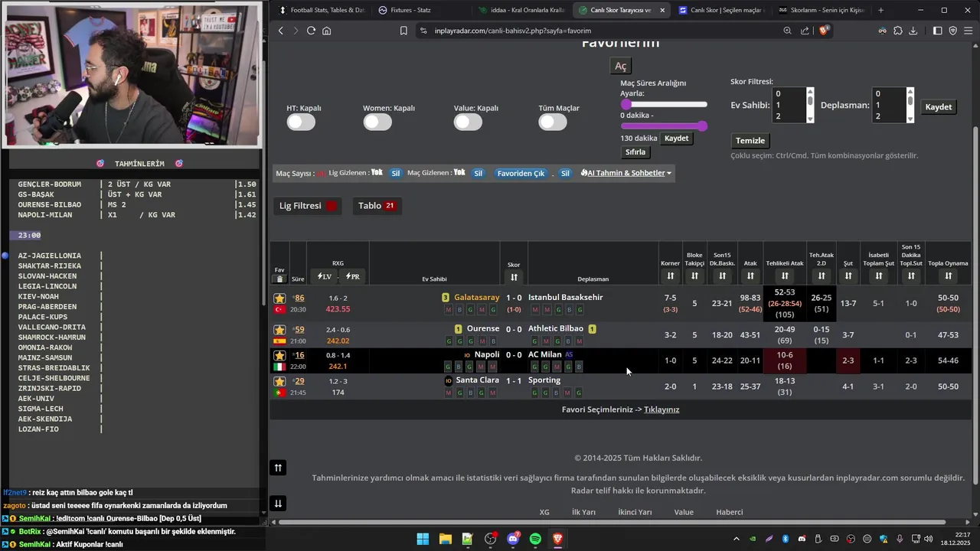Image resolution: width=980 pixels, height=551 pixels.
Task: Click Kaydet under minute range slider
Action: 676,139
